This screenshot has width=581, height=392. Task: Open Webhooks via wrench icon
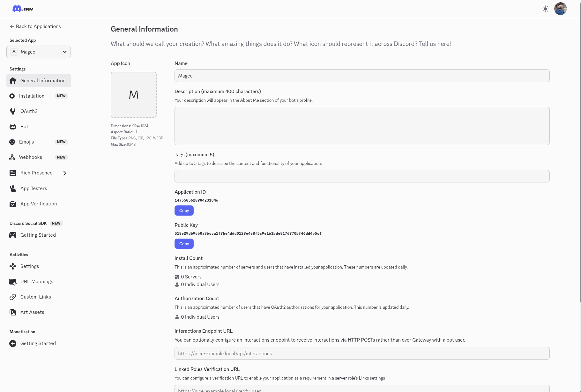tap(12, 157)
